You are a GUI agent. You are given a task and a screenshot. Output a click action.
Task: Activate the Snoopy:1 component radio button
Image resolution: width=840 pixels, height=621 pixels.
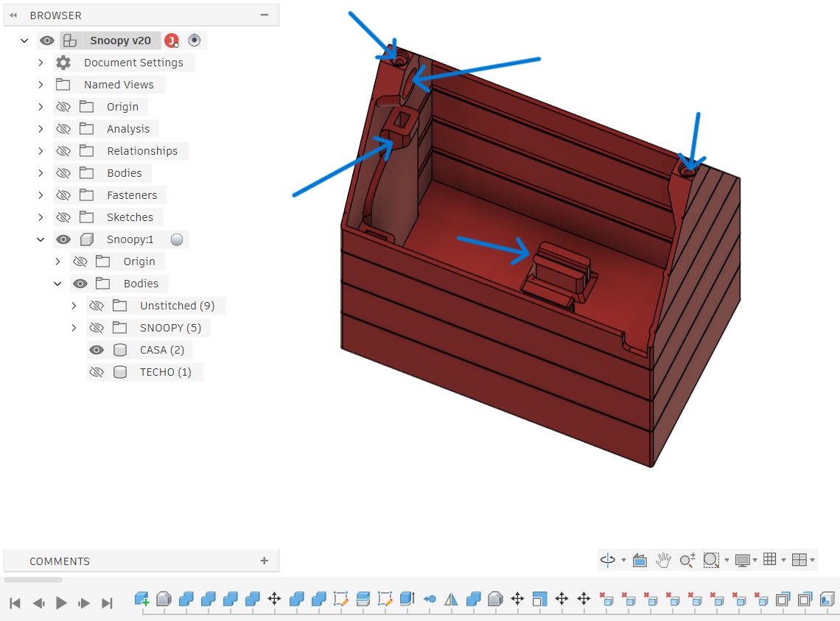click(x=177, y=239)
